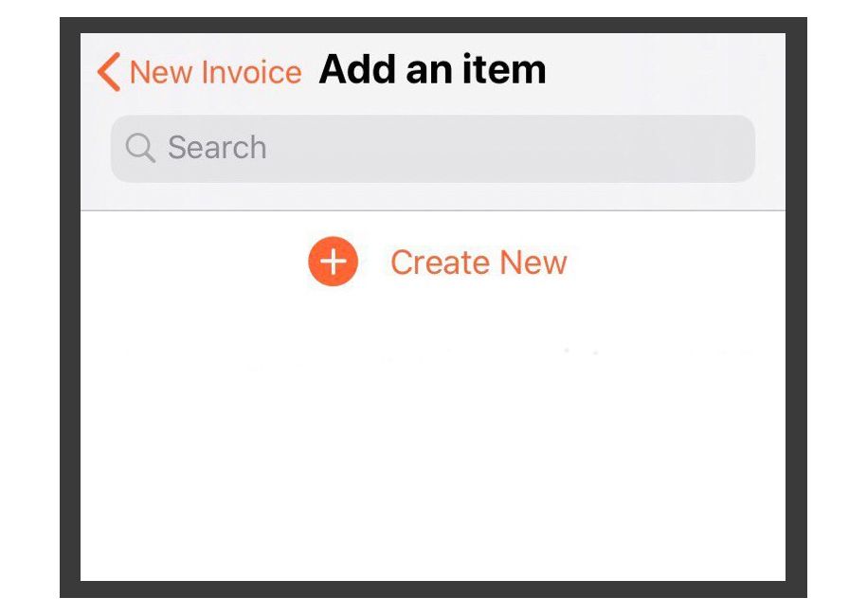Click the empty item list area
This screenshot has height=616, width=867.
[433, 443]
